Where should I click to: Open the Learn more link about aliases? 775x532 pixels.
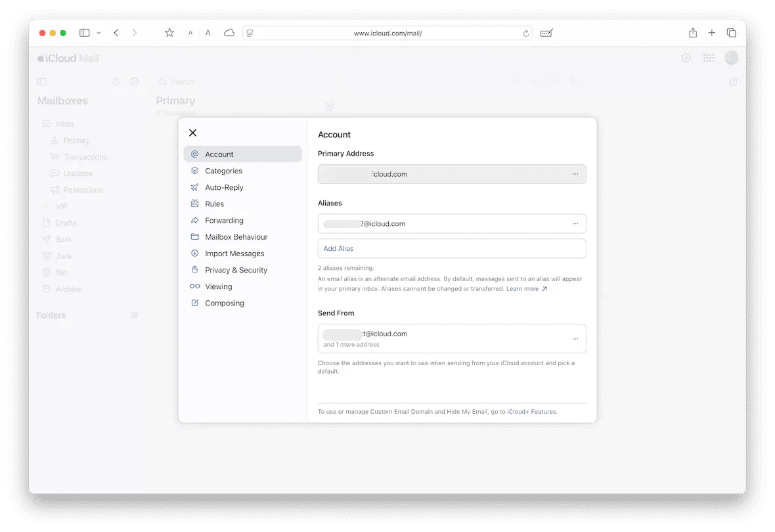point(526,289)
